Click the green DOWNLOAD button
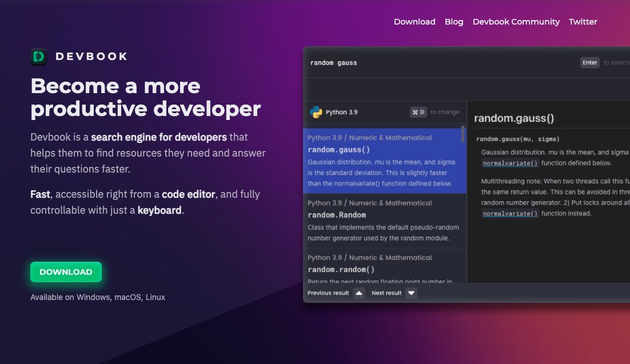The width and height of the screenshot is (630, 364). tap(66, 272)
